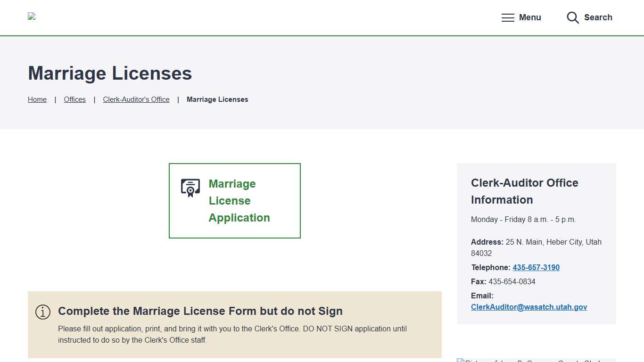Visit the Clerk-Auditor's Office page
Viewport: 644px width, 362px height.
(x=136, y=99)
